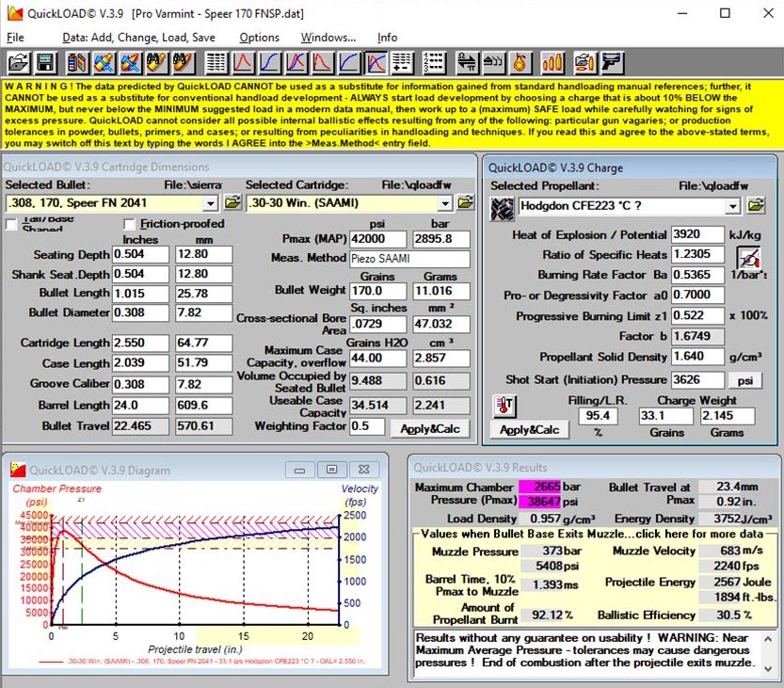Open cartridge file via folder icon beside .30-30 Win.
This screenshot has height=688, width=784.
point(466,203)
